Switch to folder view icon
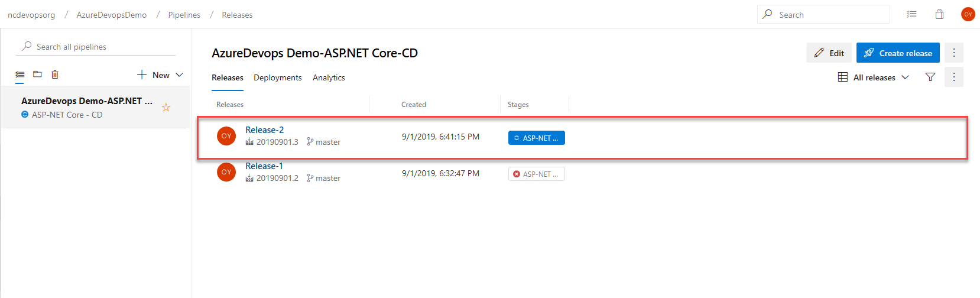980x298 pixels. (37, 74)
